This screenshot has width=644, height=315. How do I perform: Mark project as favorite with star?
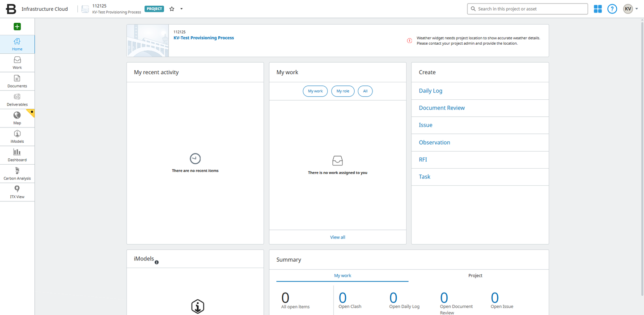coord(172,9)
